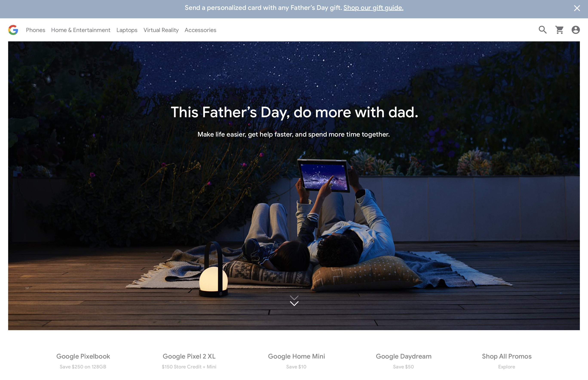Open the Laptops menu
The width and height of the screenshot is (588, 380).
pyautogui.click(x=127, y=30)
